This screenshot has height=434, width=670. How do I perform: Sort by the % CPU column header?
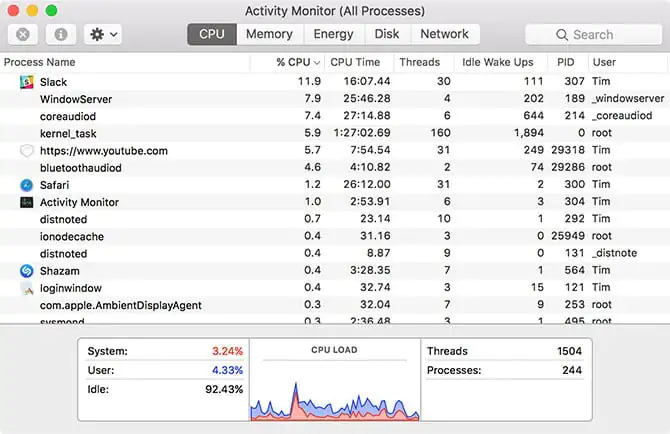(296, 62)
